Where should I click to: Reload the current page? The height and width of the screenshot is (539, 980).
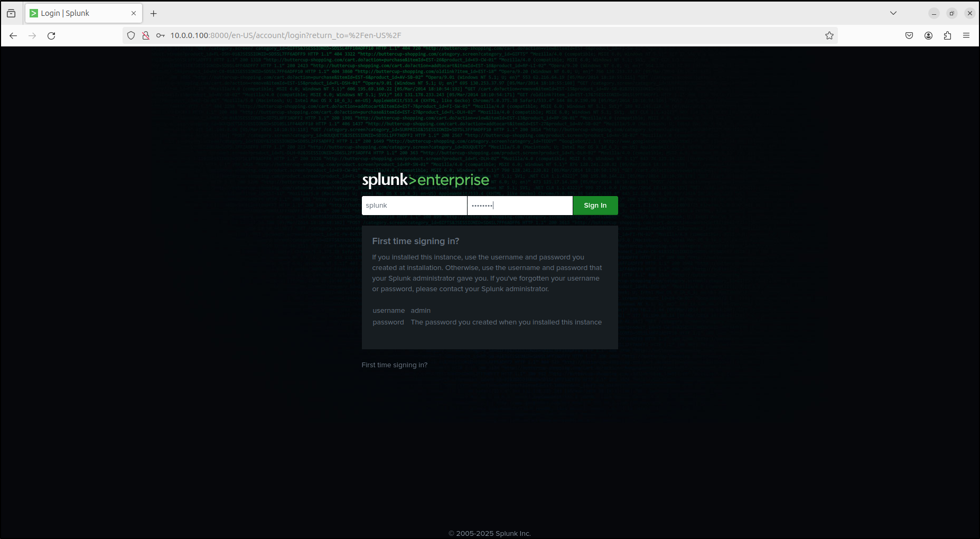pos(51,35)
